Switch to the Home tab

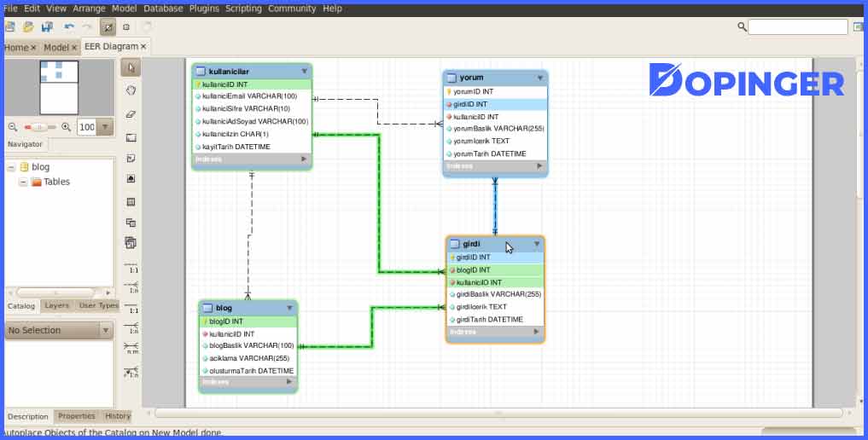pyautogui.click(x=16, y=48)
